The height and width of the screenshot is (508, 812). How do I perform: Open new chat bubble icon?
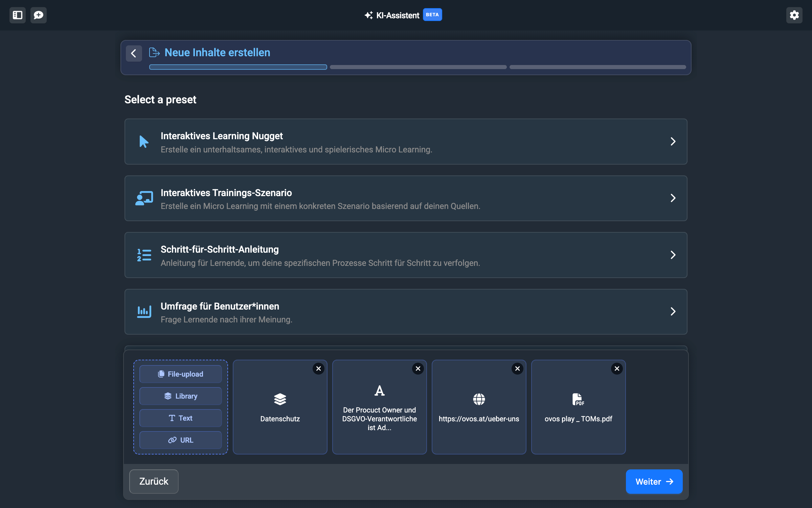[x=39, y=15]
